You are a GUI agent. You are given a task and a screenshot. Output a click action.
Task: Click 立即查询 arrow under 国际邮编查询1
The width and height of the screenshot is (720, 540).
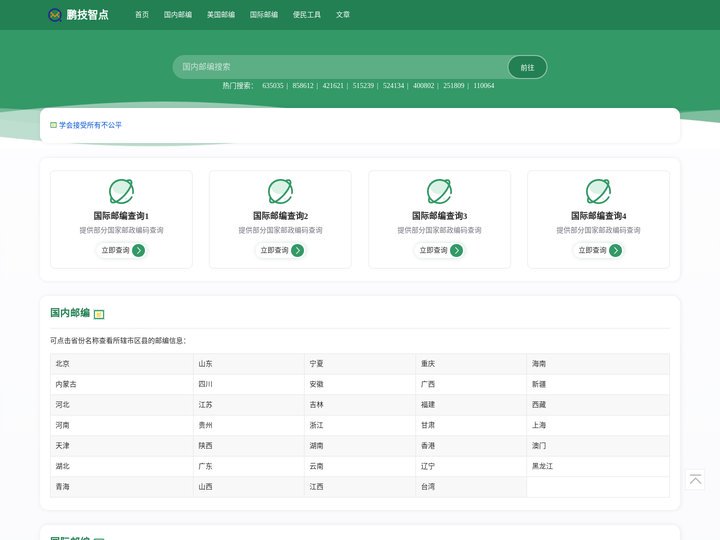coord(138,250)
